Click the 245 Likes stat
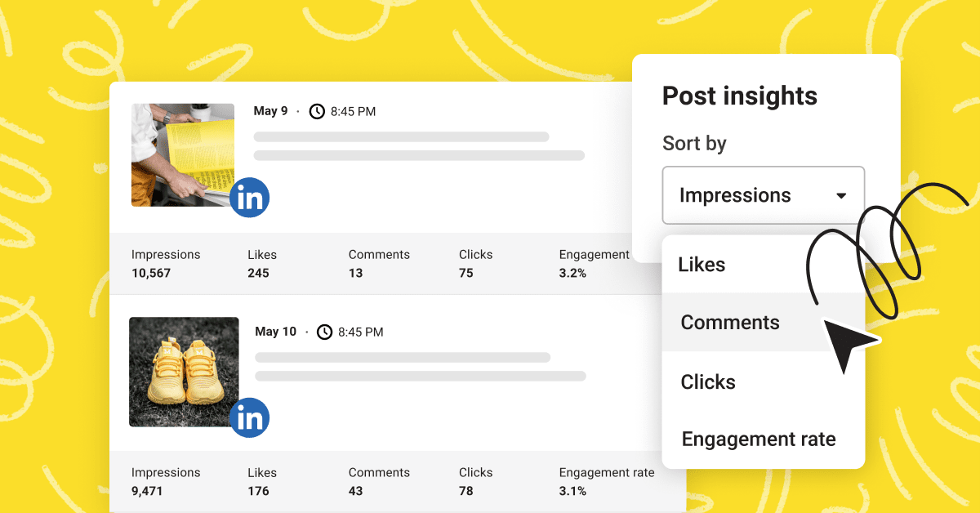 click(258, 273)
